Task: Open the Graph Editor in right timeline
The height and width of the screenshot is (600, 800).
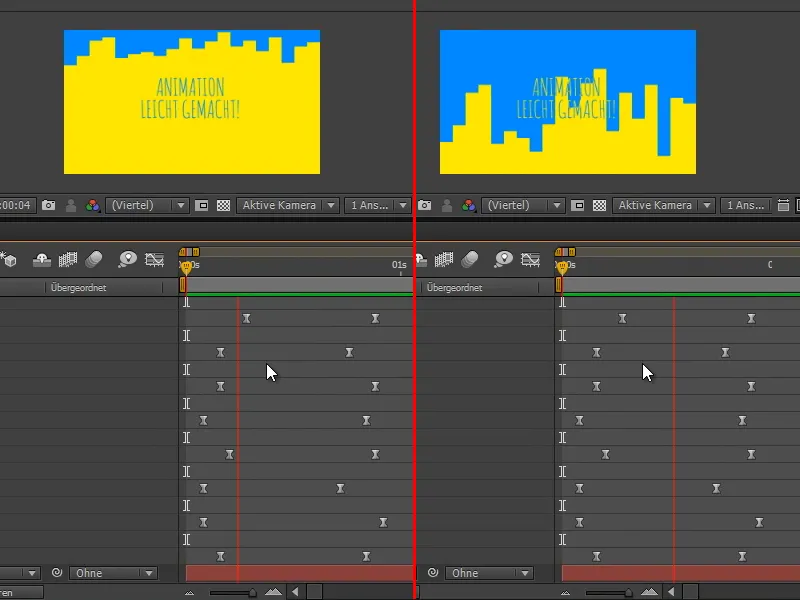Action: pos(530,260)
